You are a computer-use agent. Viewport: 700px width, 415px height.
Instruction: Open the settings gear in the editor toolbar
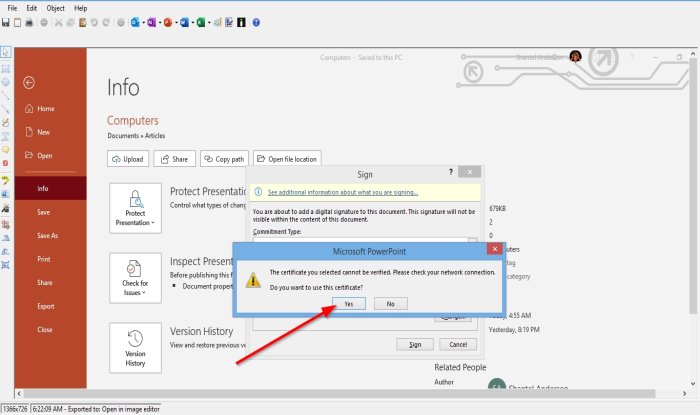[121, 22]
